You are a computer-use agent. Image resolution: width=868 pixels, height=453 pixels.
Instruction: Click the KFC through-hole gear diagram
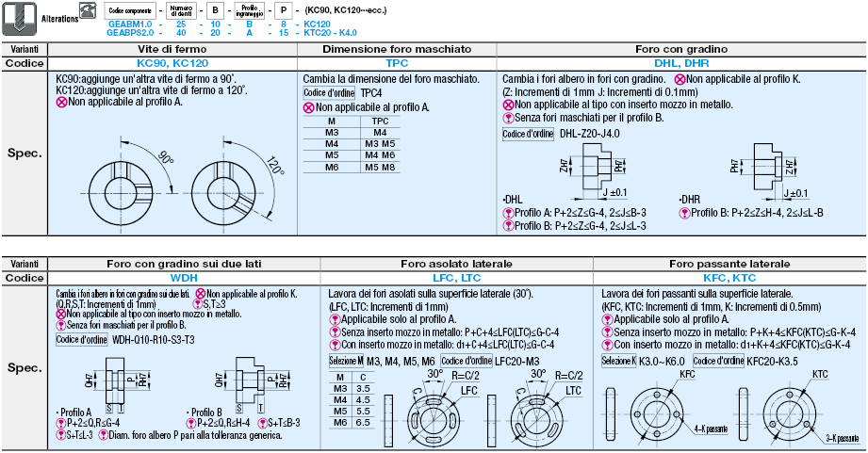coord(656,413)
